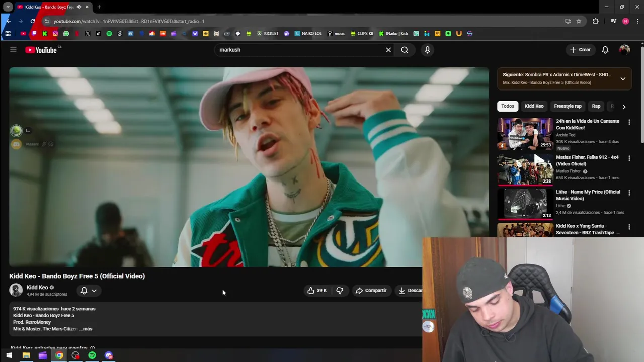Run search with the magnifier button
This screenshot has width=644, height=362.
coord(405,50)
